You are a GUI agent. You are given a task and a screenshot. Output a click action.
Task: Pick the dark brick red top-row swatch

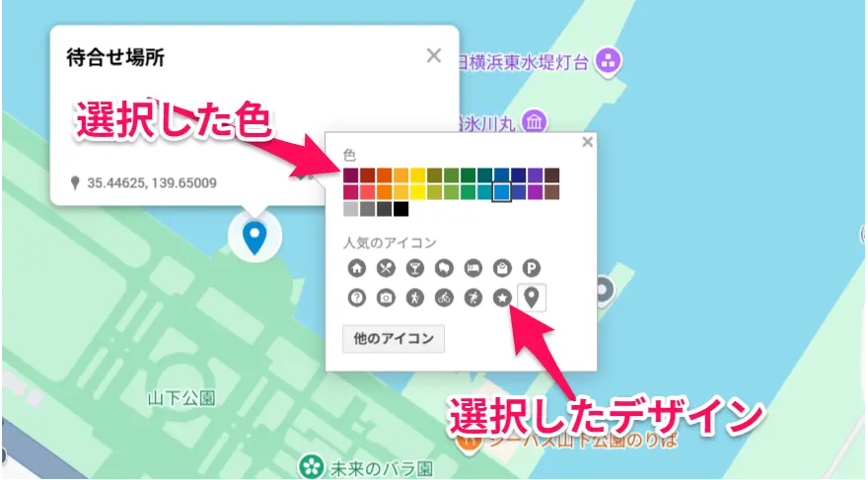pyautogui.click(x=368, y=175)
